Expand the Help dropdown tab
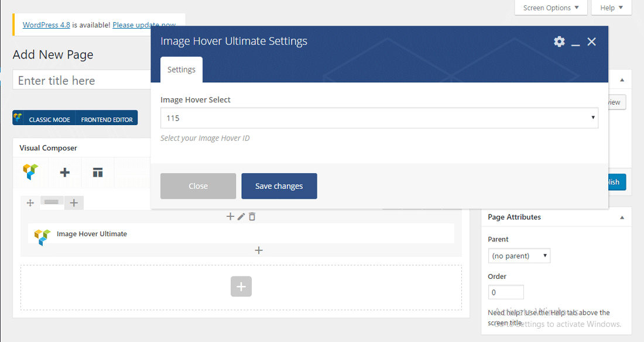Image resolution: width=644 pixels, height=342 pixels. click(x=611, y=8)
